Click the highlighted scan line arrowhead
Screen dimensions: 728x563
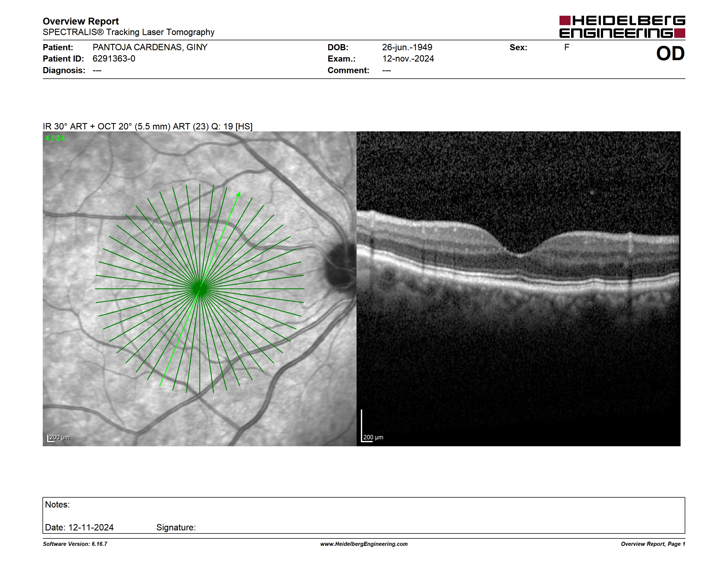239,195
